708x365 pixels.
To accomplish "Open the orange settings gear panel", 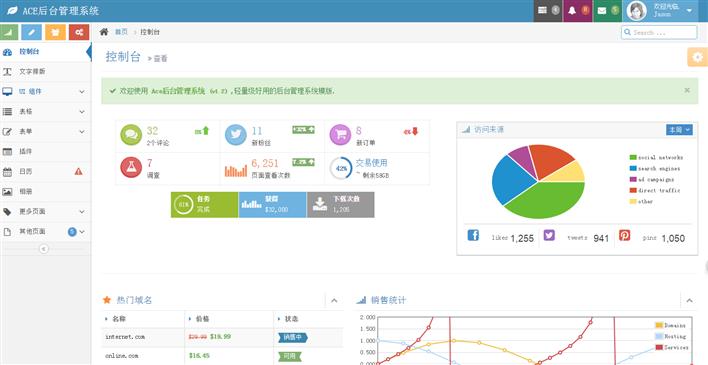I will [x=698, y=57].
